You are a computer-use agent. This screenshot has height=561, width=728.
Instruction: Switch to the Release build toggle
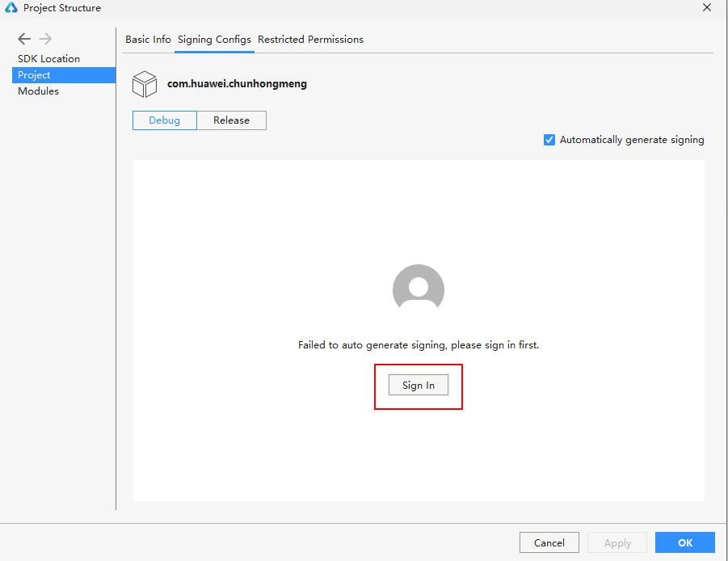(x=232, y=120)
